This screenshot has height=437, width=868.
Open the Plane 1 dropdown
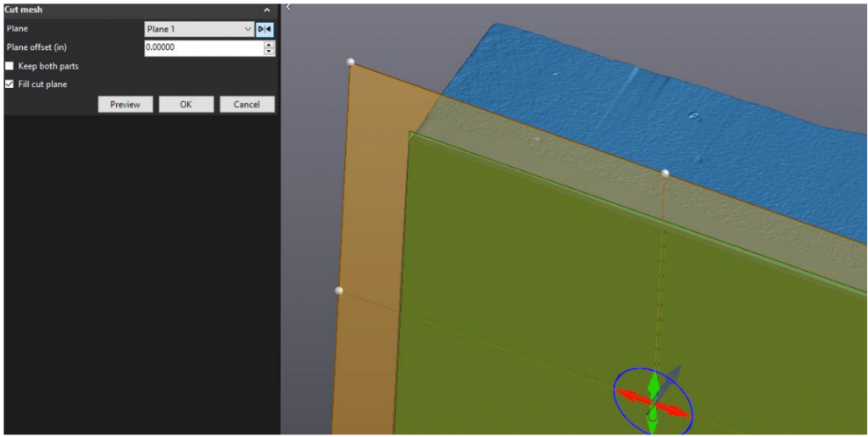pos(199,30)
